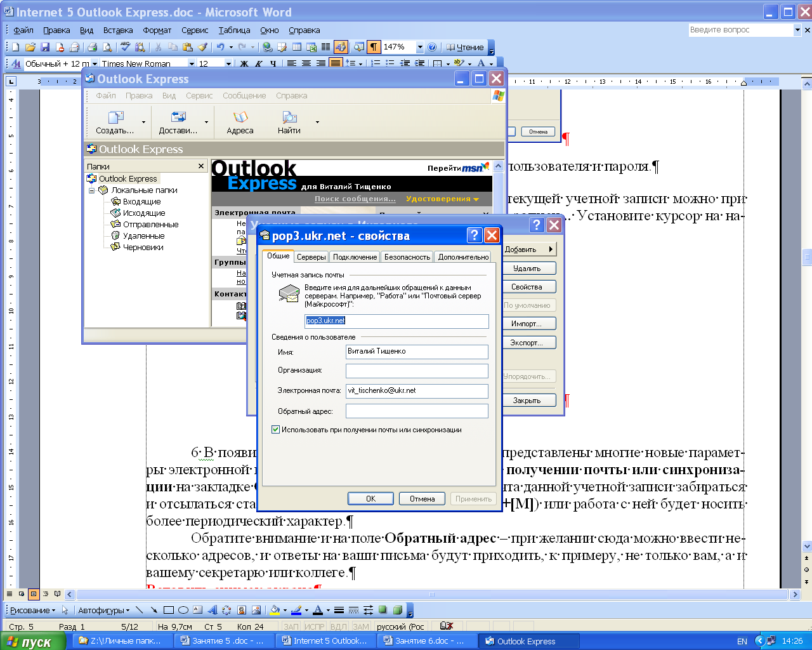
Task: Click the Insert Hyperlink globe icon
Action: click(267, 47)
